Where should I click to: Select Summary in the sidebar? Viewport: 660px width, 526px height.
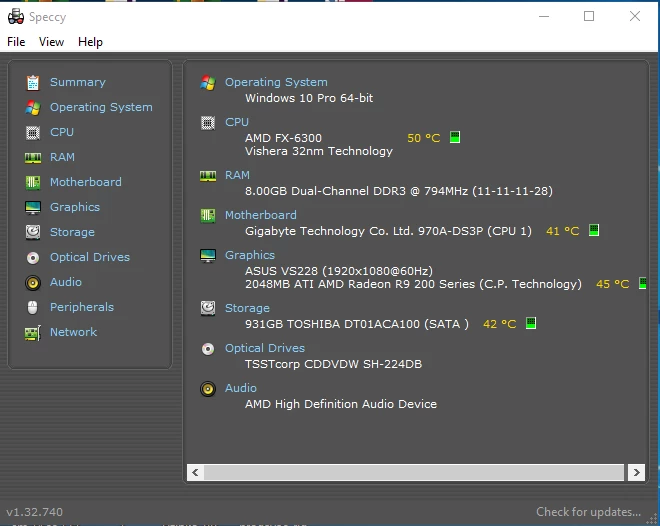click(x=78, y=82)
